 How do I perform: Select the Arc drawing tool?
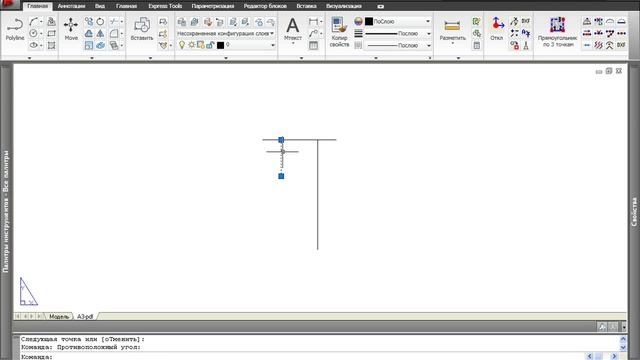tap(33, 22)
